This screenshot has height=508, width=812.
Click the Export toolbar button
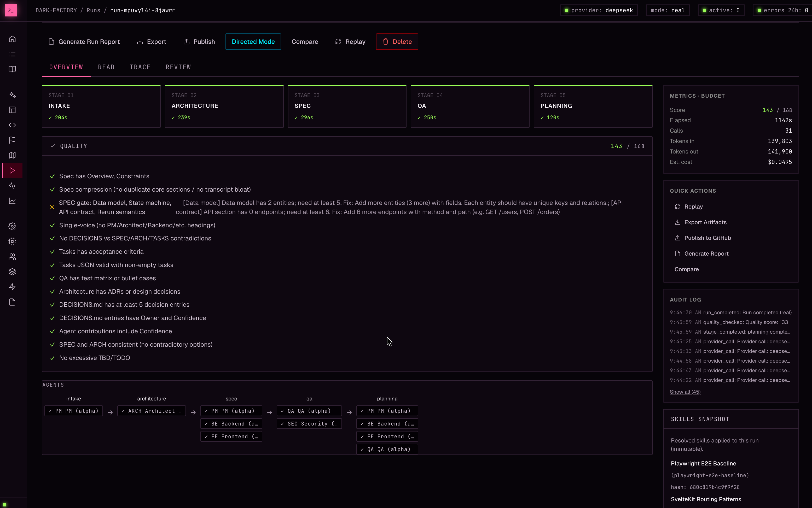(152, 42)
